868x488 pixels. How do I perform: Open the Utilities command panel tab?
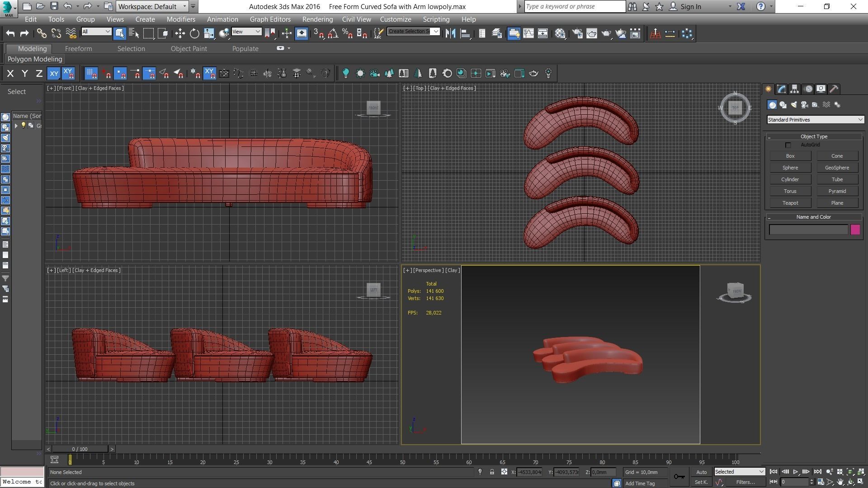point(834,89)
